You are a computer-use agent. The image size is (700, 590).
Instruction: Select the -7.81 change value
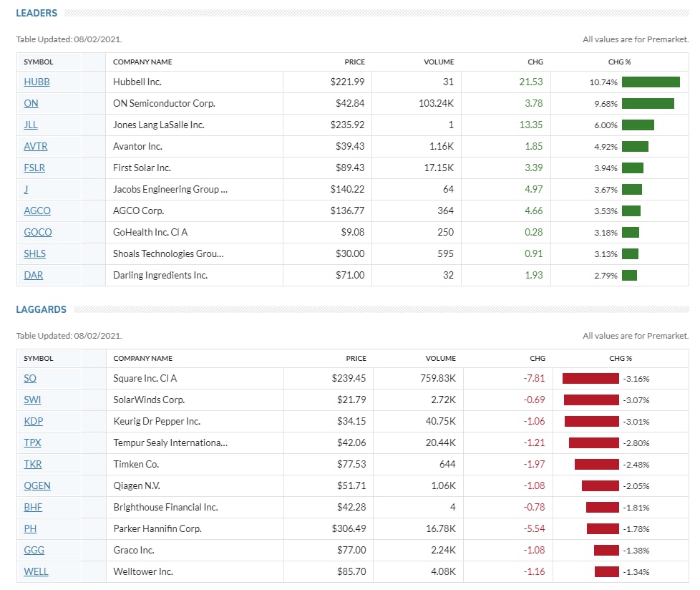tap(534, 378)
